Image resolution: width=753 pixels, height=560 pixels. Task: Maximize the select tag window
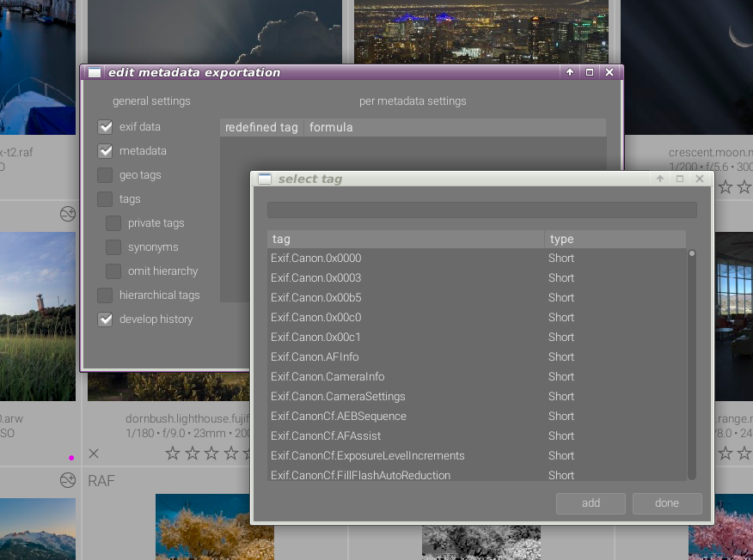[x=680, y=179]
